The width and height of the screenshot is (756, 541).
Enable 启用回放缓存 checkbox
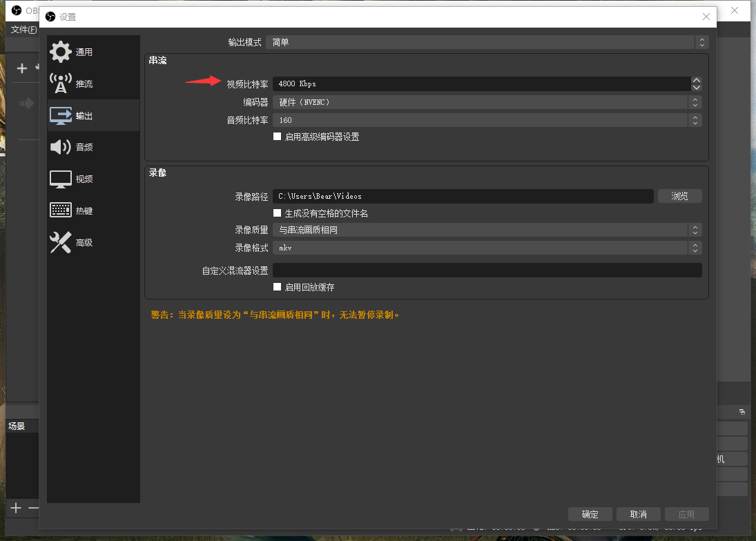(278, 287)
